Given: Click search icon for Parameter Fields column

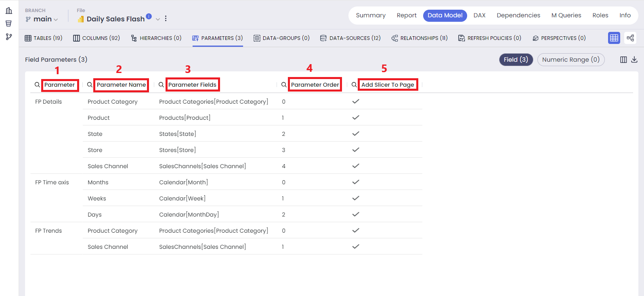Looking at the screenshot, I should click(161, 85).
